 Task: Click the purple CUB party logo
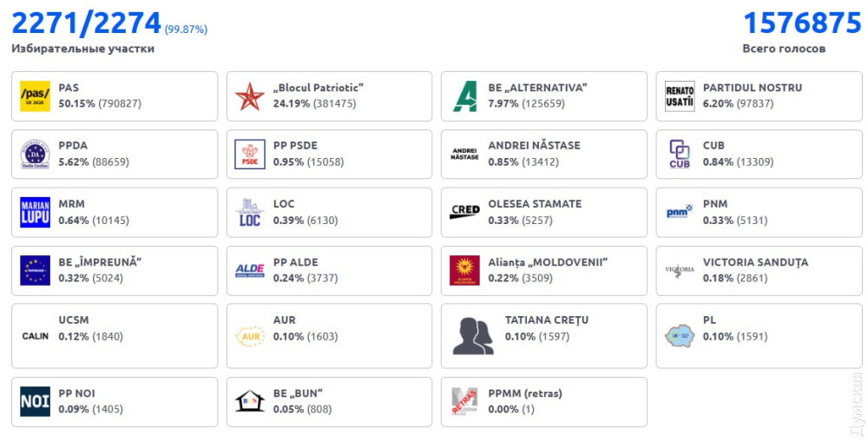680,155
